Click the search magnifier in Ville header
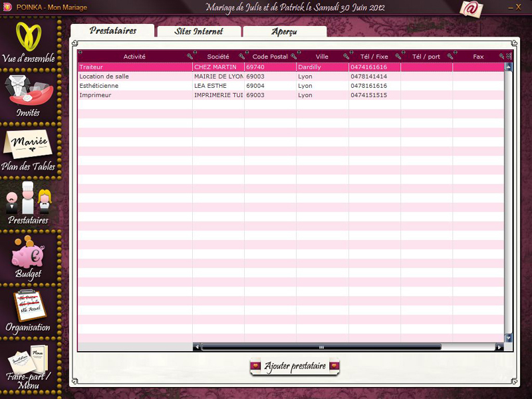Image resolution: width=532 pixels, height=399 pixels. click(346, 57)
